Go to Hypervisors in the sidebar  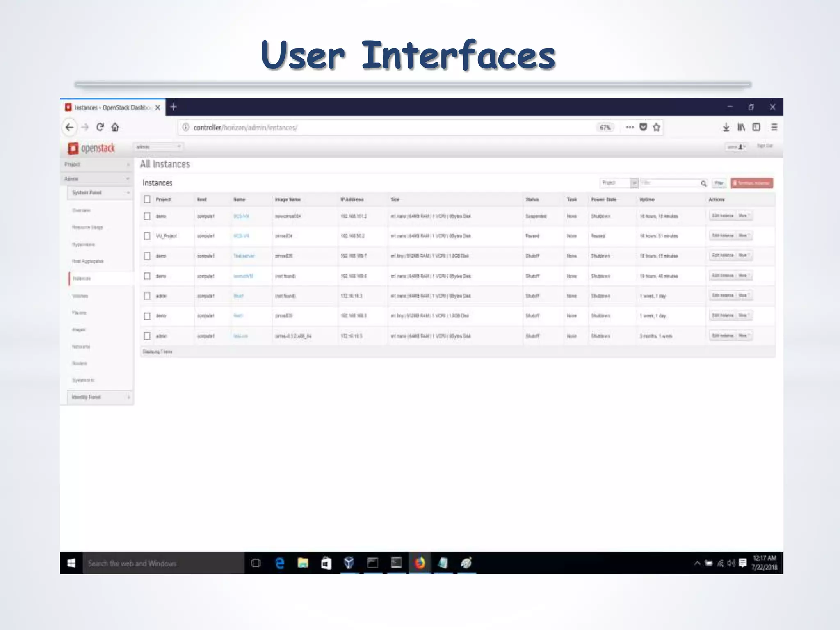83,244
